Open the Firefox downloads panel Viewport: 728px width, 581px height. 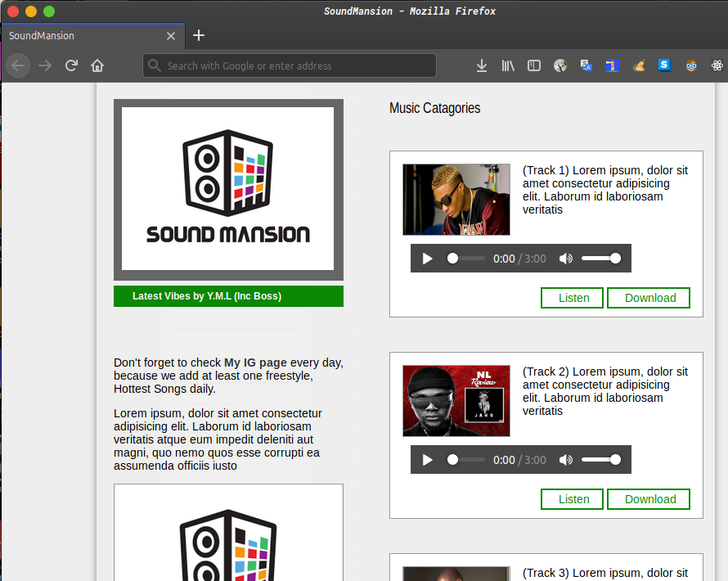click(x=482, y=65)
